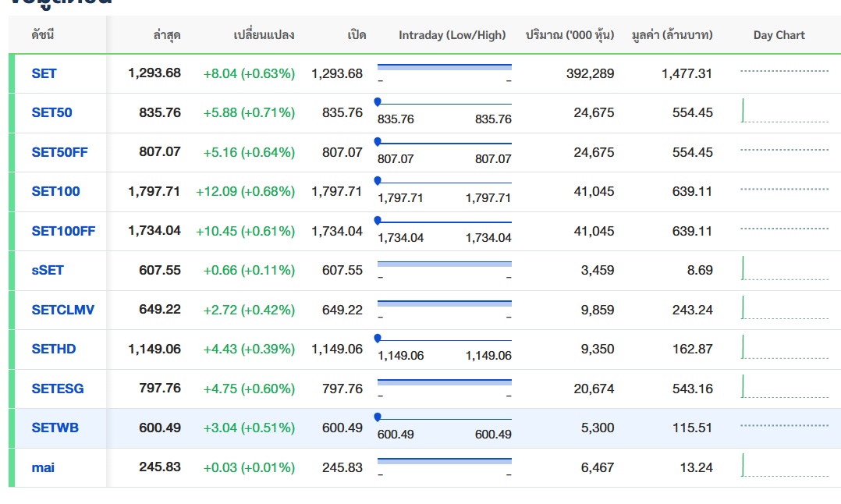The width and height of the screenshot is (841, 504).
Task: Click the เปลี่ยนแปลง column header
Action: pos(264,35)
